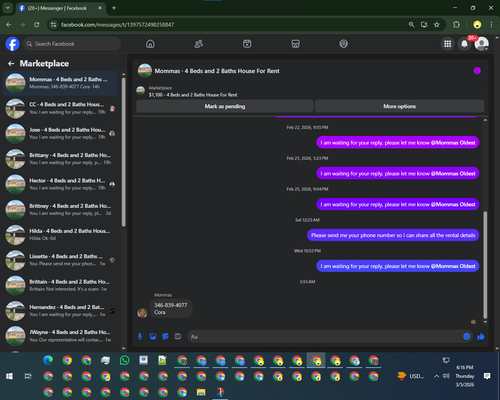Select the Hector conversation in list

[x=61, y=184]
